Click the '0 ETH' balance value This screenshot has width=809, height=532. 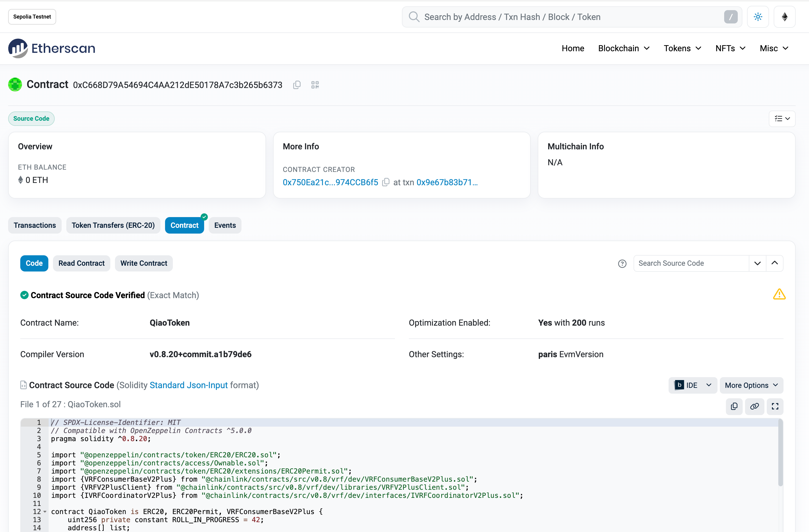[37, 180]
